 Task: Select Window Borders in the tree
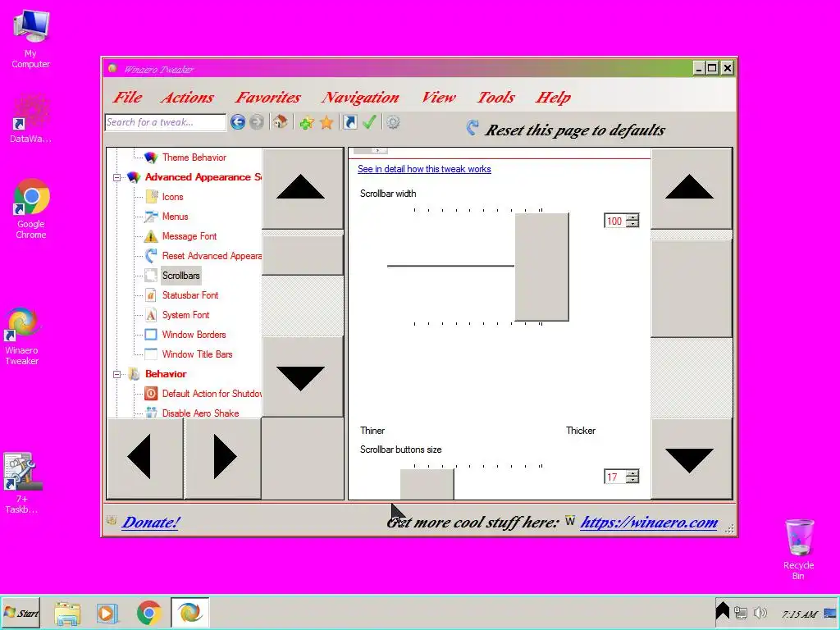coord(194,335)
